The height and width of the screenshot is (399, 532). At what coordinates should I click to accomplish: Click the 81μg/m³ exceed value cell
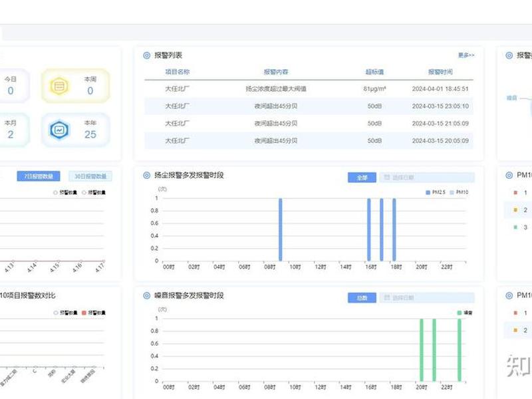374,89
